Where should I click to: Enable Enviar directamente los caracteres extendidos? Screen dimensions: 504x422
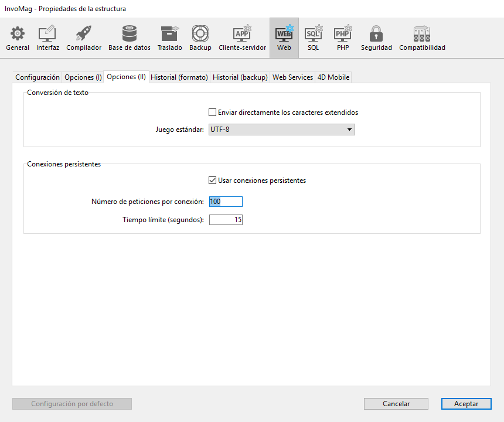point(213,113)
